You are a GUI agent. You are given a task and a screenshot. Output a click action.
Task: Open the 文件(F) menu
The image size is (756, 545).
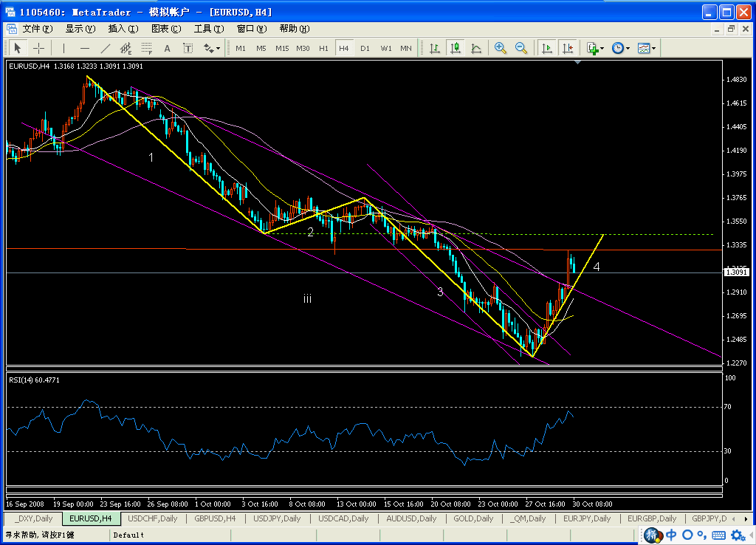pyautogui.click(x=38, y=29)
